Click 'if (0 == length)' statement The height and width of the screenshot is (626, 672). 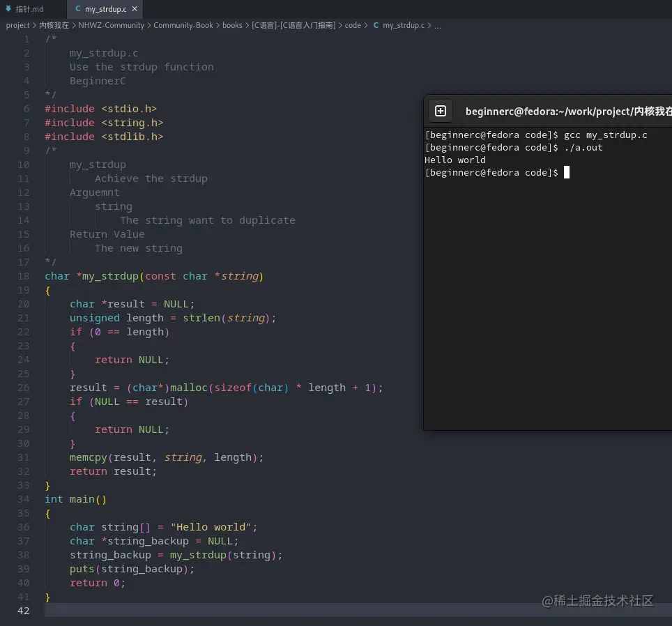120,332
